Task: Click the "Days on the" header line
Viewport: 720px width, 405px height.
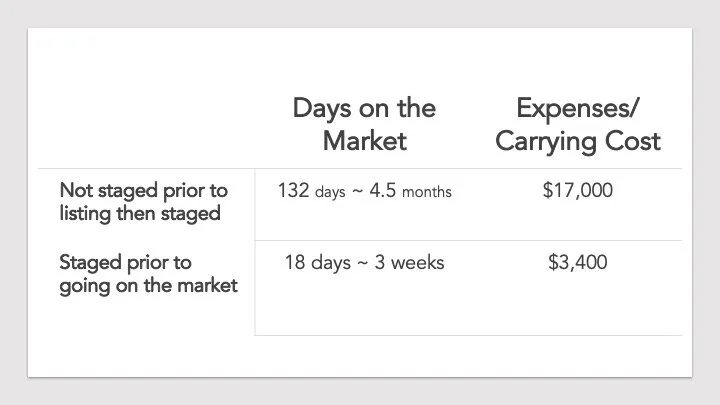Action: pos(364,108)
